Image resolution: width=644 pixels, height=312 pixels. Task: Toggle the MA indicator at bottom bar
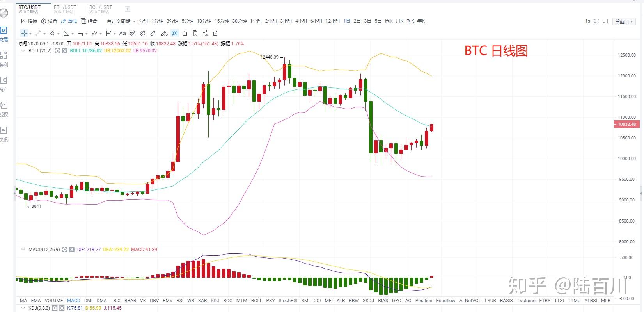click(23, 301)
